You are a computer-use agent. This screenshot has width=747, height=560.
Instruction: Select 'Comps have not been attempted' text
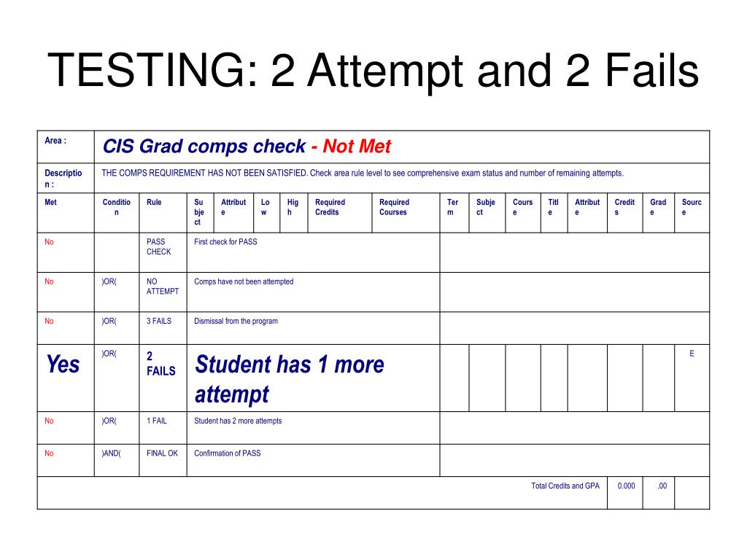pos(244,281)
